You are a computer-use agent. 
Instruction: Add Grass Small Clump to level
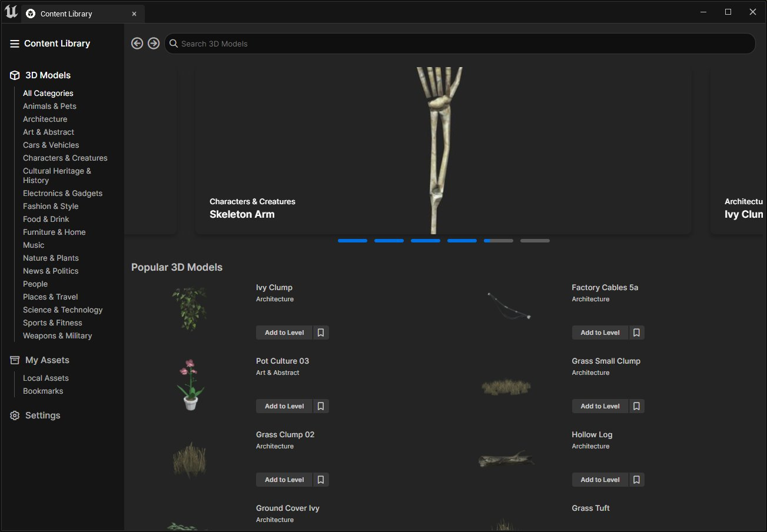[x=600, y=406]
